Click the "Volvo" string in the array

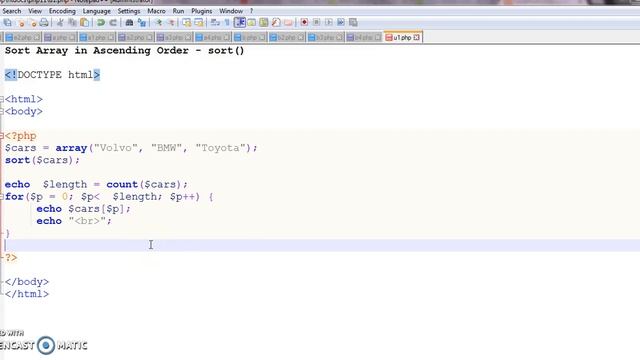(116, 148)
